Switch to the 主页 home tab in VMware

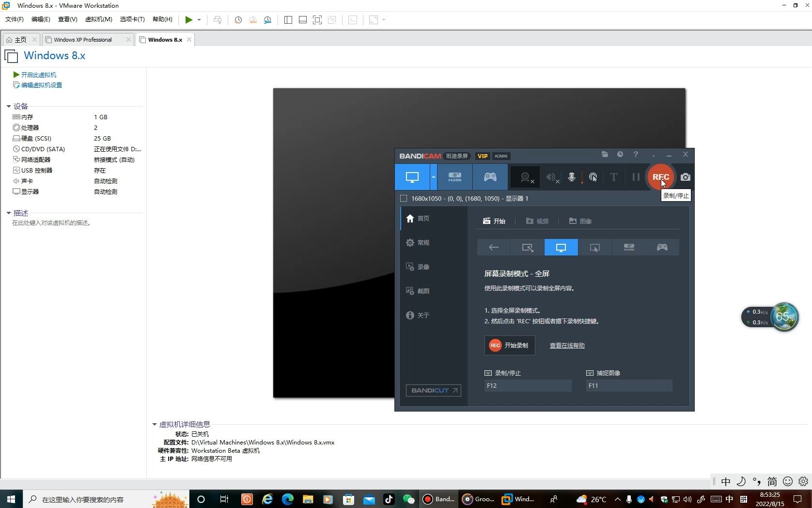click(x=21, y=40)
